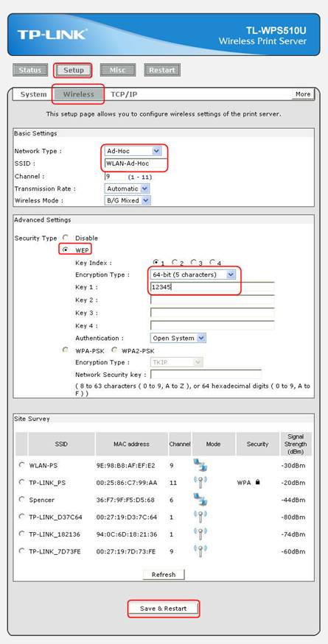Select the TP-LINK_182136 network radio
This screenshot has width=328, height=644.
(x=22, y=534)
